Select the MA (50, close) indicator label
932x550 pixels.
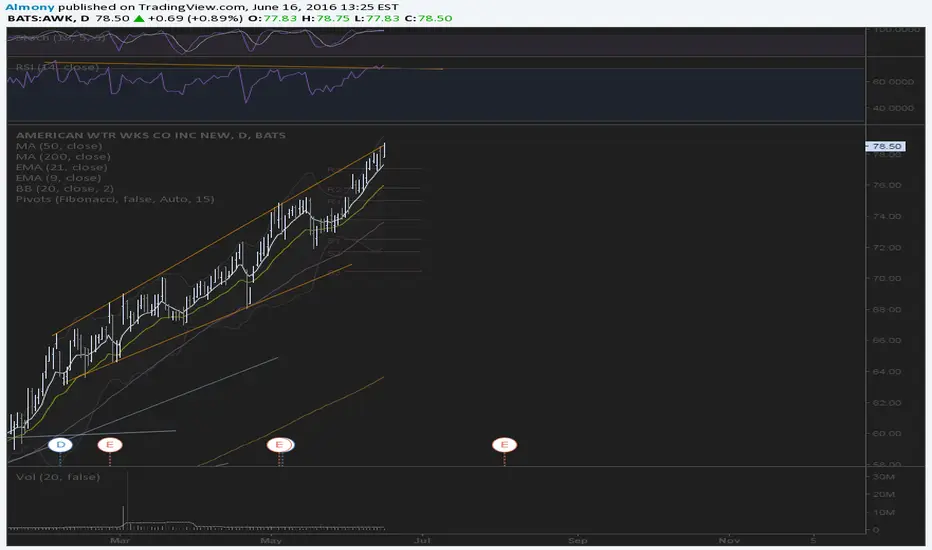[x=59, y=146]
